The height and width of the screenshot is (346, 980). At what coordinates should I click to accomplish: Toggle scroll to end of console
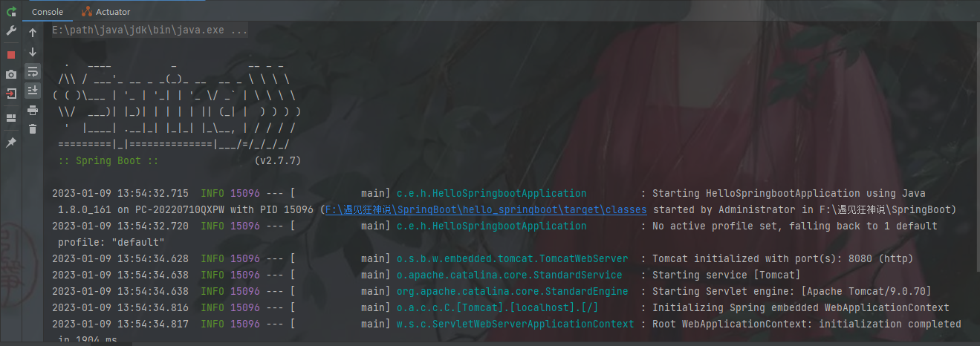pyautogui.click(x=33, y=91)
